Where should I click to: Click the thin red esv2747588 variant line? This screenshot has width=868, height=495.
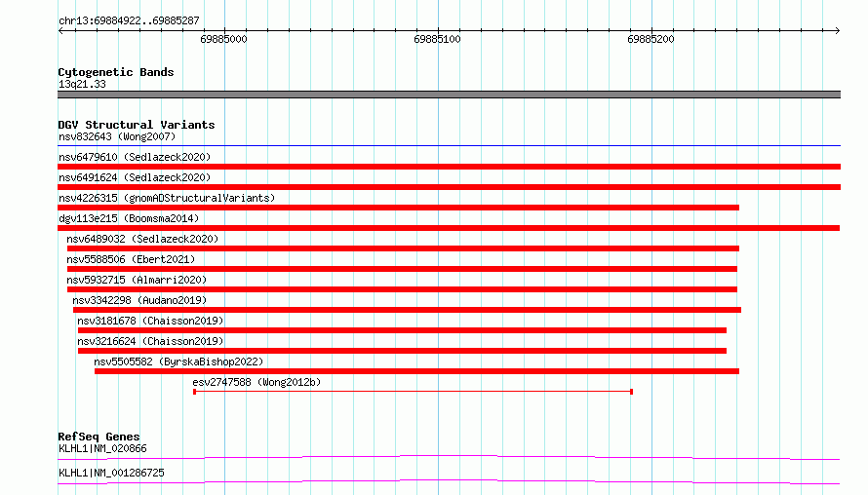413,392
